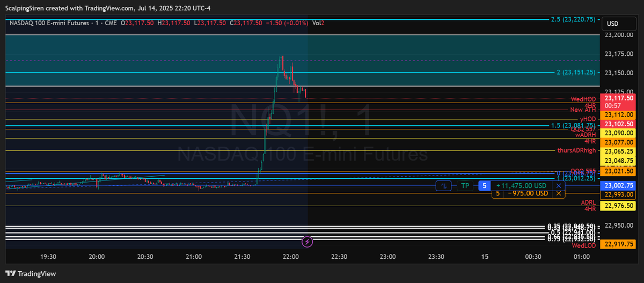Select the QQQ 557 line label

tap(583, 129)
